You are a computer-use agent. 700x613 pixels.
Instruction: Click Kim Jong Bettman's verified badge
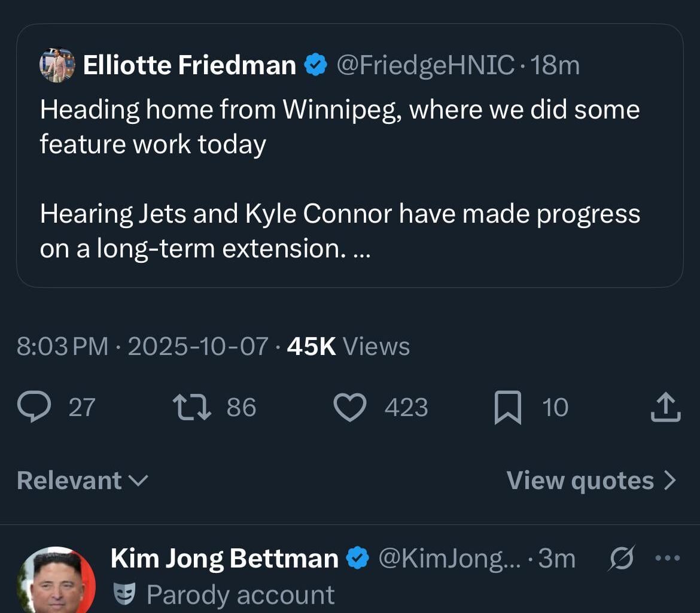(358, 557)
